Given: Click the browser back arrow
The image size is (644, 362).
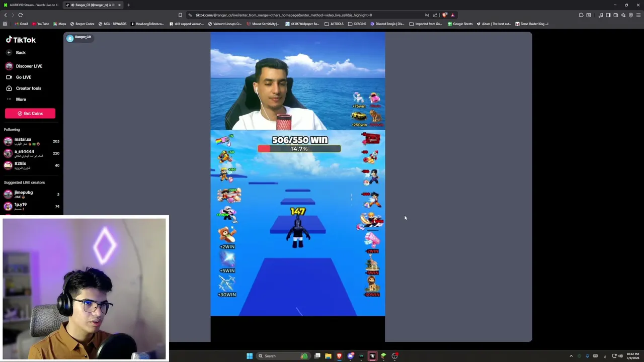Looking at the screenshot, I should (x=6, y=15).
